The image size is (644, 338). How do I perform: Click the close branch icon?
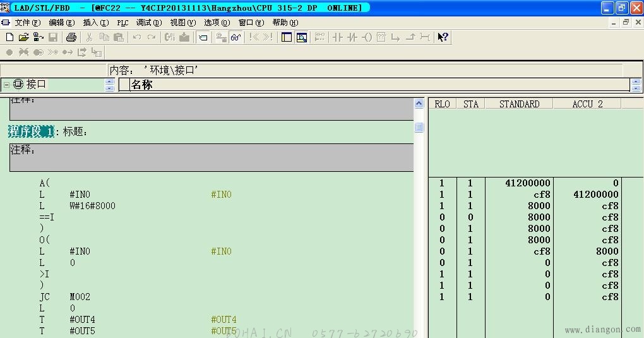point(410,37)
